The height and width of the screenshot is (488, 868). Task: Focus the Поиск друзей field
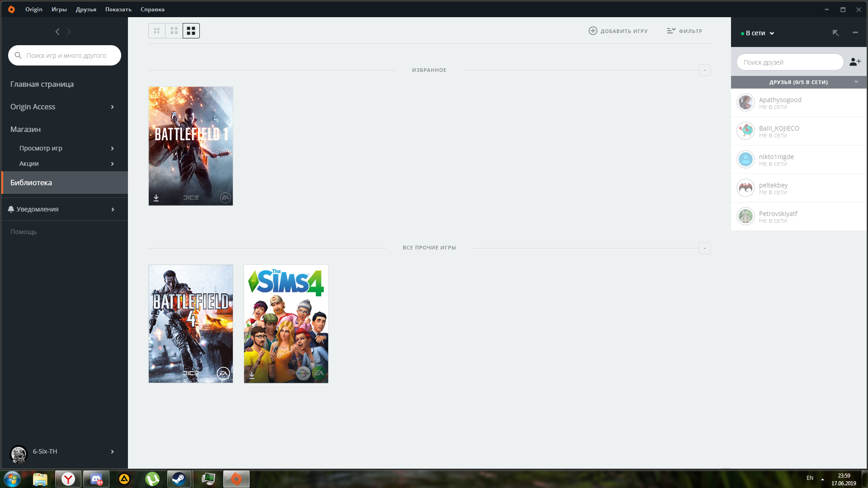tap(790, 62)
